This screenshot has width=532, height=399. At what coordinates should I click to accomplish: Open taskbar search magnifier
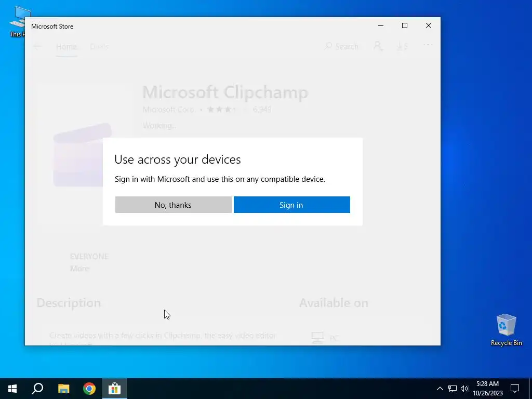37,389
